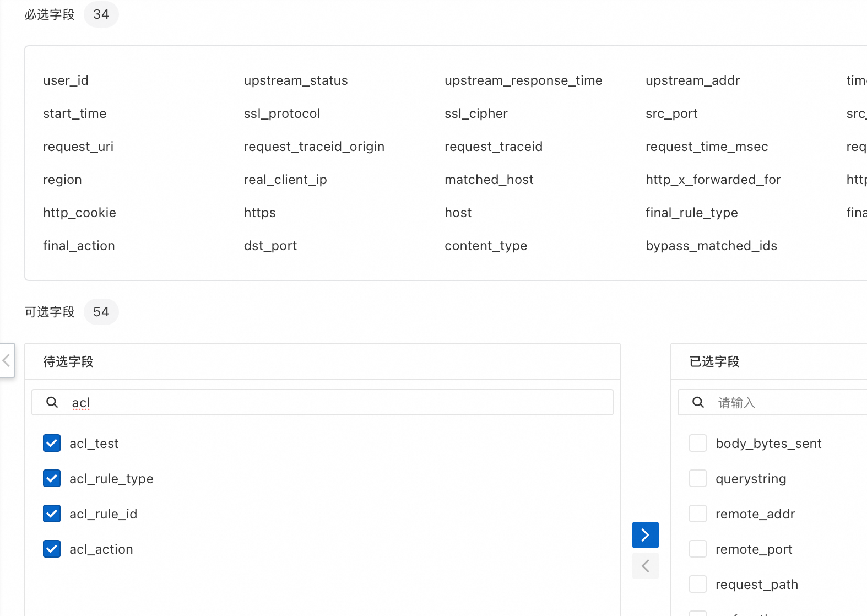Screen dimensions: 867x616
Task: Click the final_rule_type field
Action: click(x=692, y=213)
